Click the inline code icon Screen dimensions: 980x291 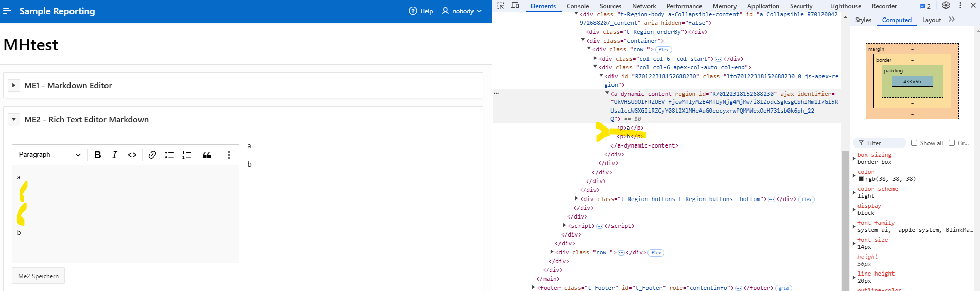[132, 155]
